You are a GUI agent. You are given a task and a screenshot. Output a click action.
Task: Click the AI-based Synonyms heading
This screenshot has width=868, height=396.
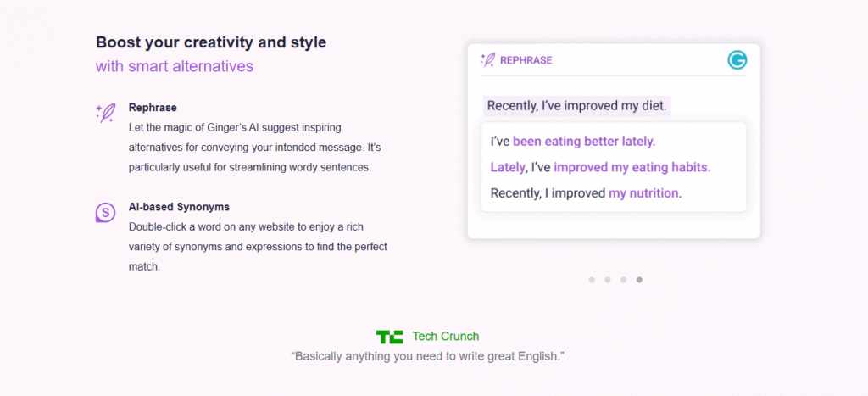coord(179,207)
